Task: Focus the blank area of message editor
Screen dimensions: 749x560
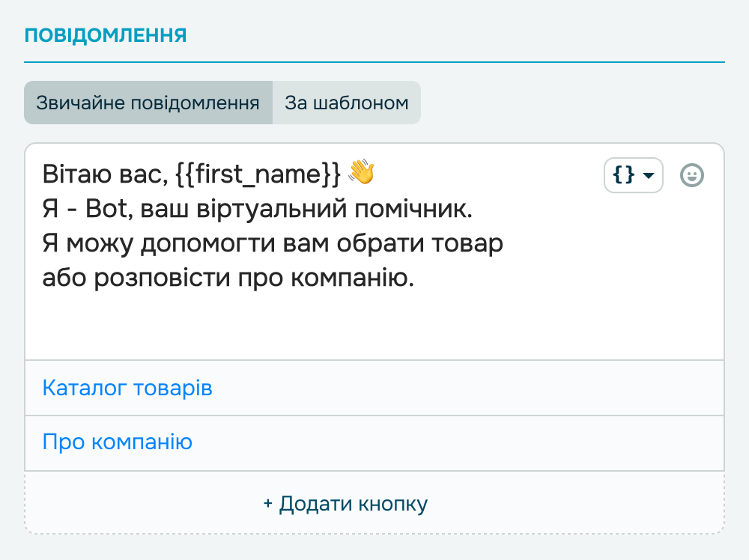Action: [x=374, y=326]
